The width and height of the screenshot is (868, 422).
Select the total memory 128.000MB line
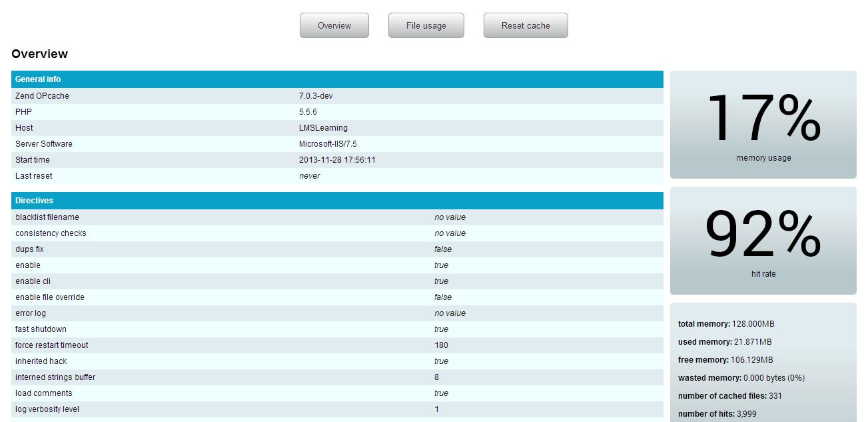pos(726,324)
